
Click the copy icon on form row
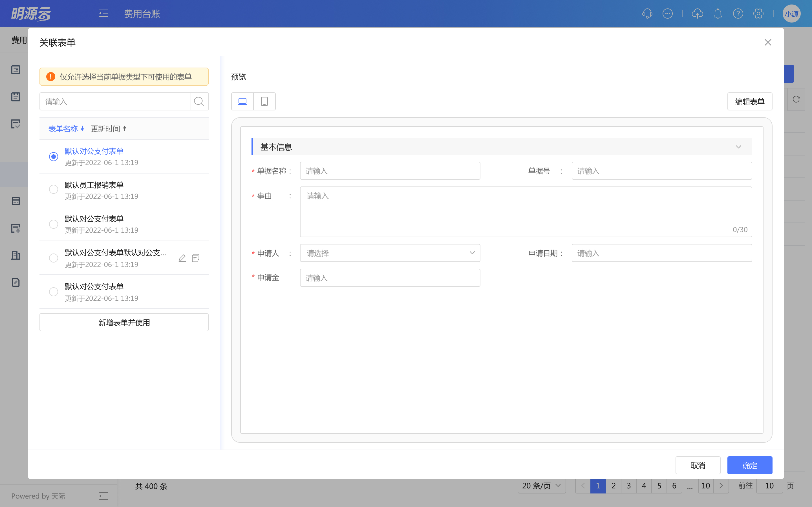196,258
